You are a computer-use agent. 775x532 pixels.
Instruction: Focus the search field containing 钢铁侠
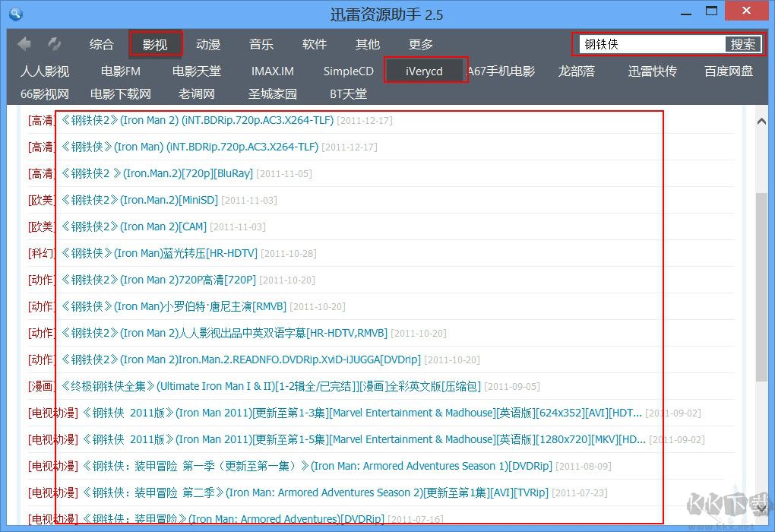coord(650,44)
